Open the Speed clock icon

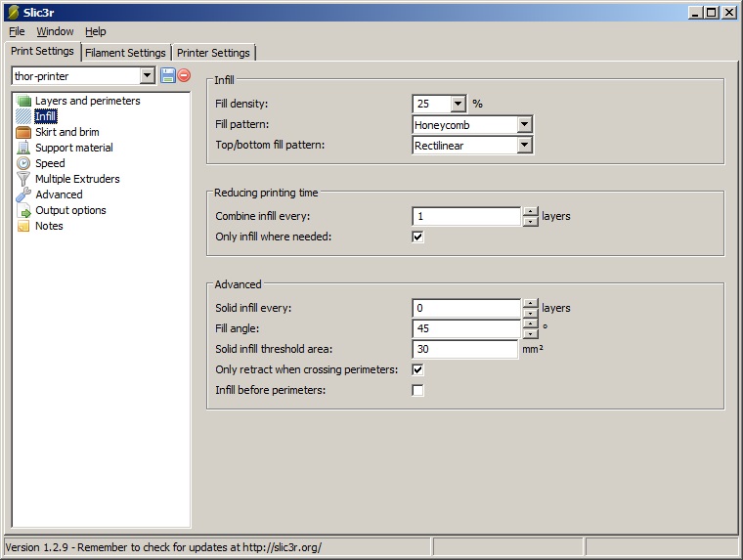point(23,163)
